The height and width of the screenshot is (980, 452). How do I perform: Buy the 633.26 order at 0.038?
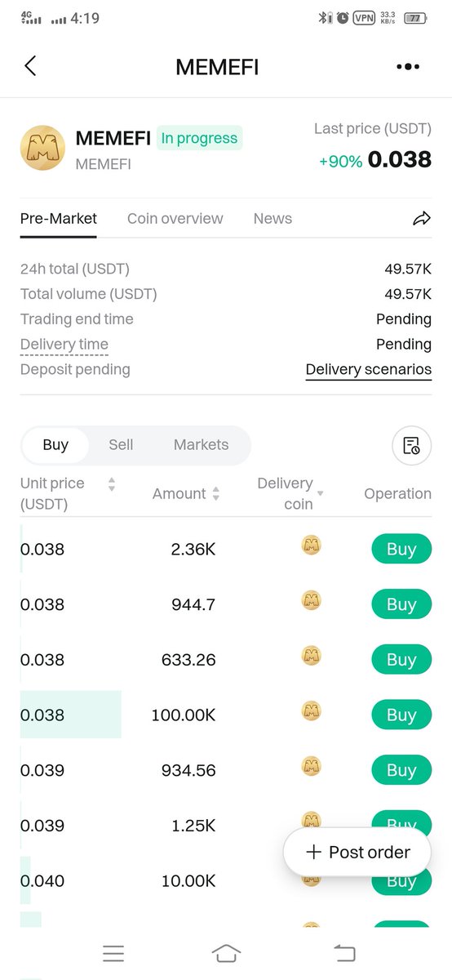[x=401, y=660]
